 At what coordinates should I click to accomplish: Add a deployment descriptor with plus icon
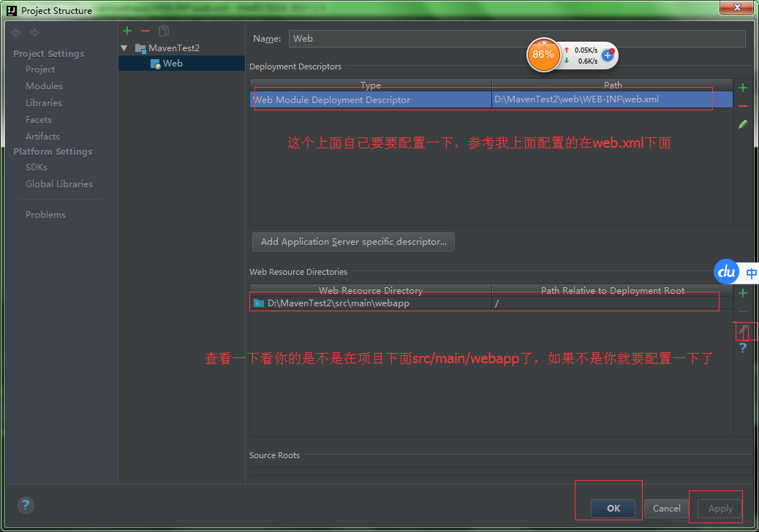(x=743, y=88)
